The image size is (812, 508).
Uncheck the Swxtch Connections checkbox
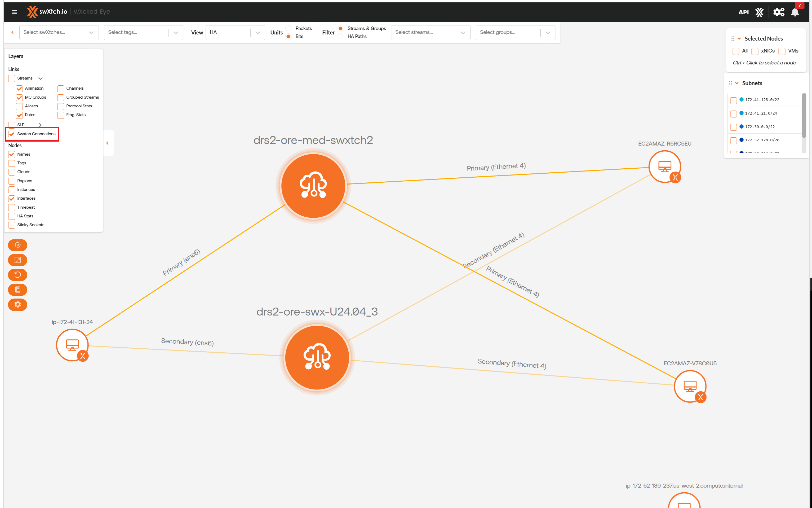coord(12,134)
